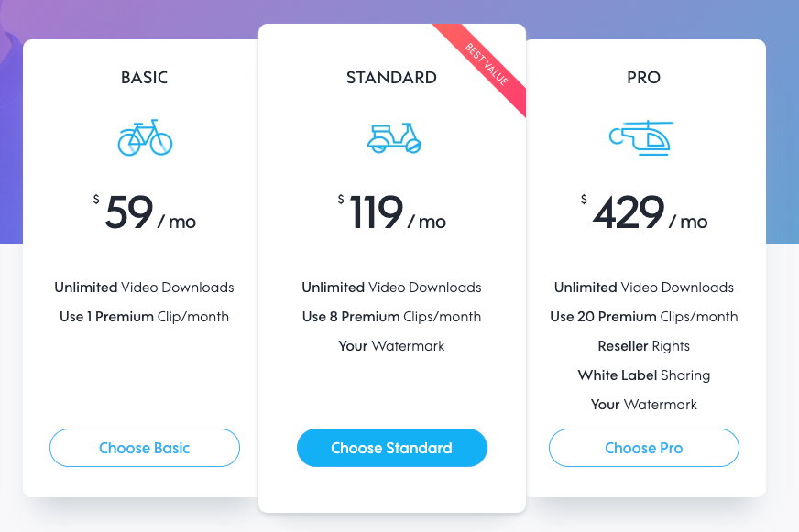Click the White Label Sharing feature
799x532 pixels.
[643, 375]
